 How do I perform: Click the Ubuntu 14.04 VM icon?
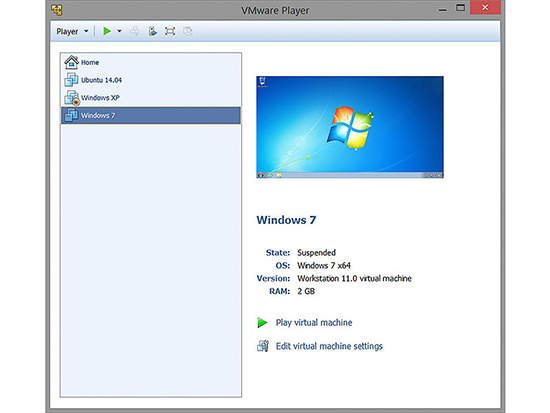pos(71,80)
